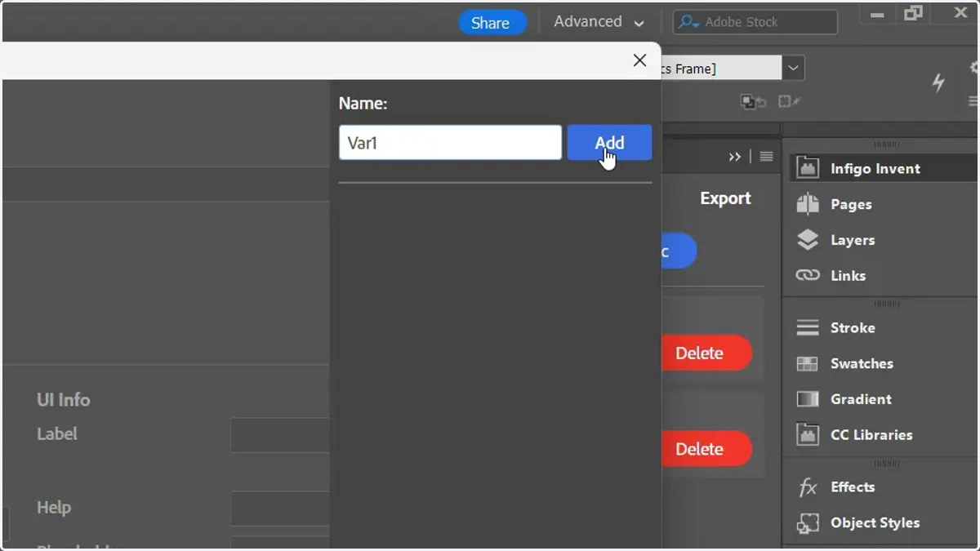The height and width of the screenshot is (551, 980).
Task: Close the dialog with the X button
Action: [x=639, y=60]
